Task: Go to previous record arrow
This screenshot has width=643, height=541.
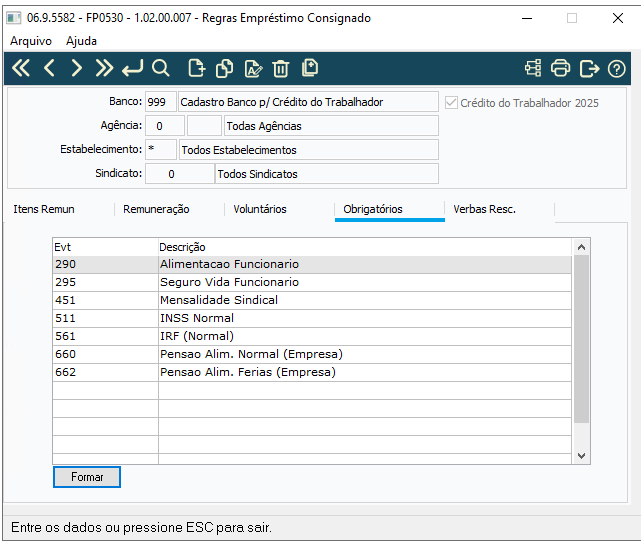Action: [x=49, y=68]
